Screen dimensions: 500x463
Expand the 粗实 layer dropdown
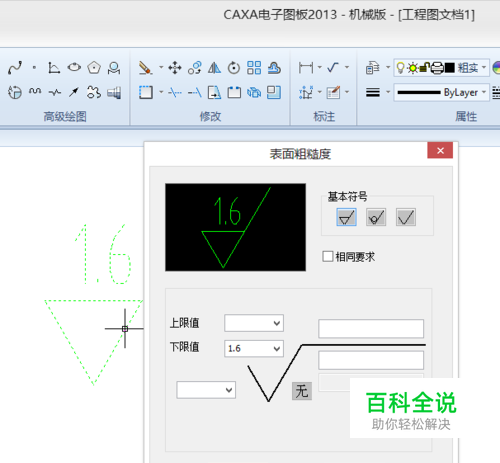point(484,68)
